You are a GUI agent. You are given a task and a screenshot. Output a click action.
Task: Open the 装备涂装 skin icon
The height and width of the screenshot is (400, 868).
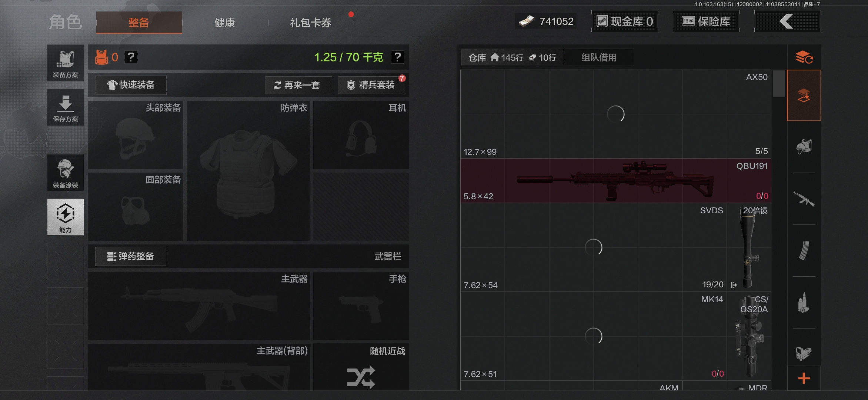pos(65,173)
